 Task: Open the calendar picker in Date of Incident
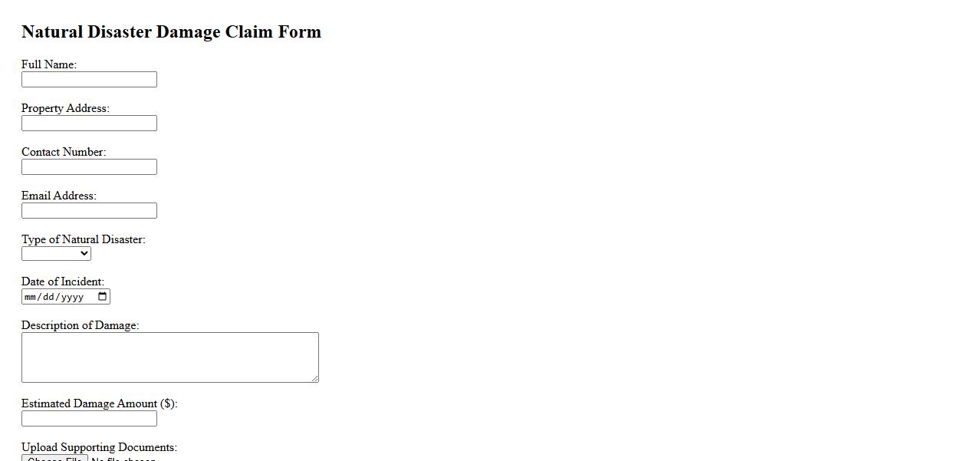point(103,297)
